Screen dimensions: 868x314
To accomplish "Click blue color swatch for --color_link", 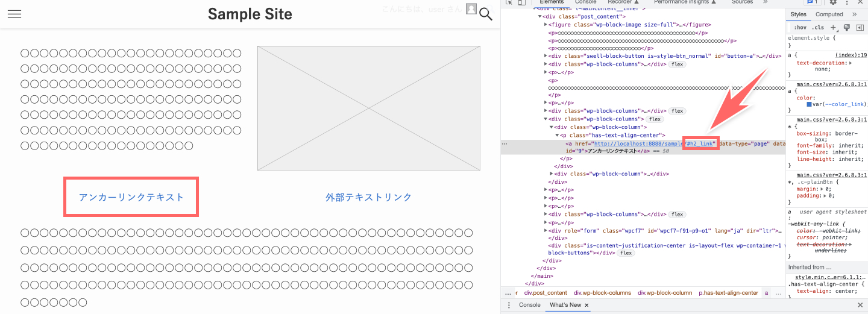I will (x=810, y=104).
